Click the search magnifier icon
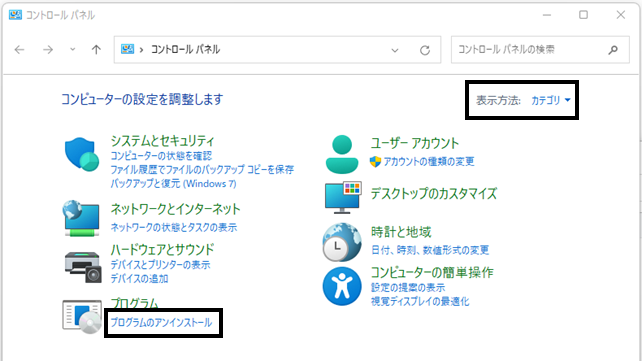The height and width of the screenshot is (361, 642). point(613,50)
